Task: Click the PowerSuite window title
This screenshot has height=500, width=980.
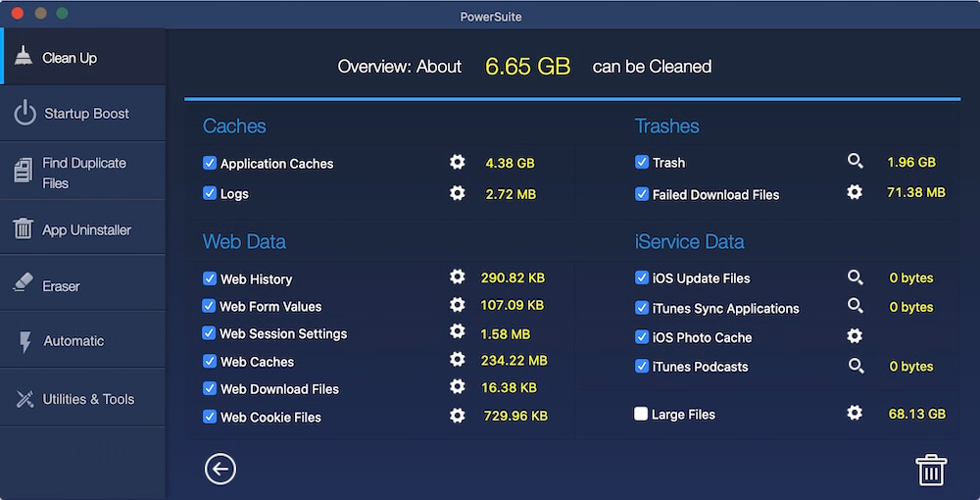Action: tap(491, 17)
